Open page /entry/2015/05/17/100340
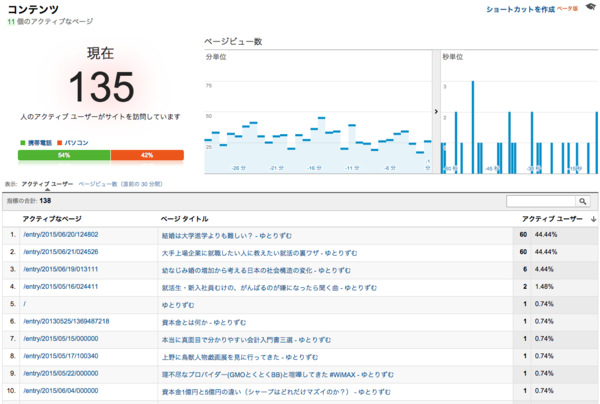This screenshot has height=404, width=600. [x=60, y=356]
